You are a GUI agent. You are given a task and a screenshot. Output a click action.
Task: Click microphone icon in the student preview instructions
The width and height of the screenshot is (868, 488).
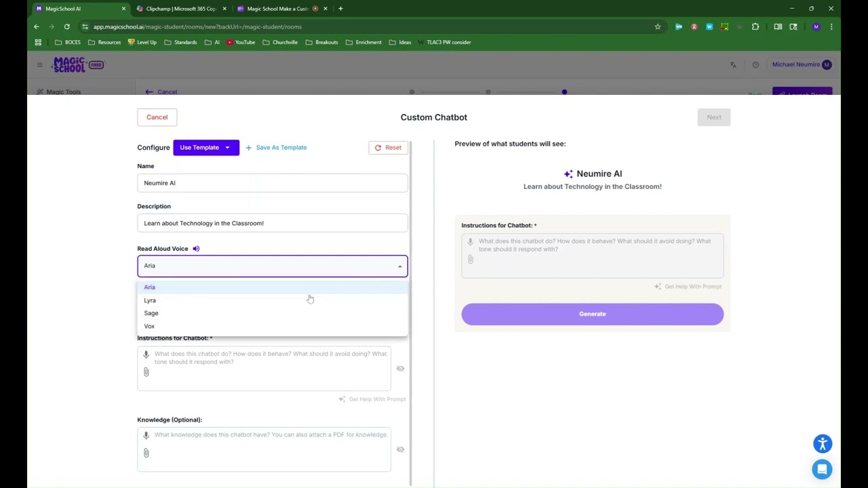(x=470, y=242)
